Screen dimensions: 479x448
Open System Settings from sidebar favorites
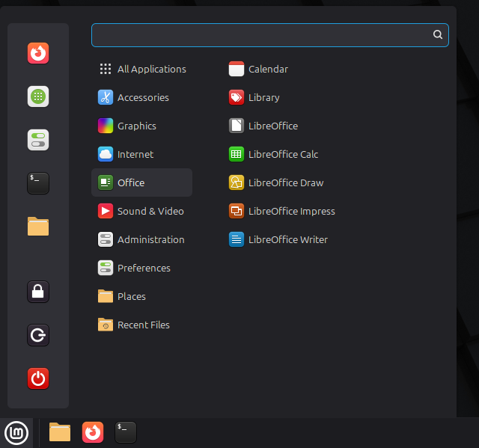point(38,140)
